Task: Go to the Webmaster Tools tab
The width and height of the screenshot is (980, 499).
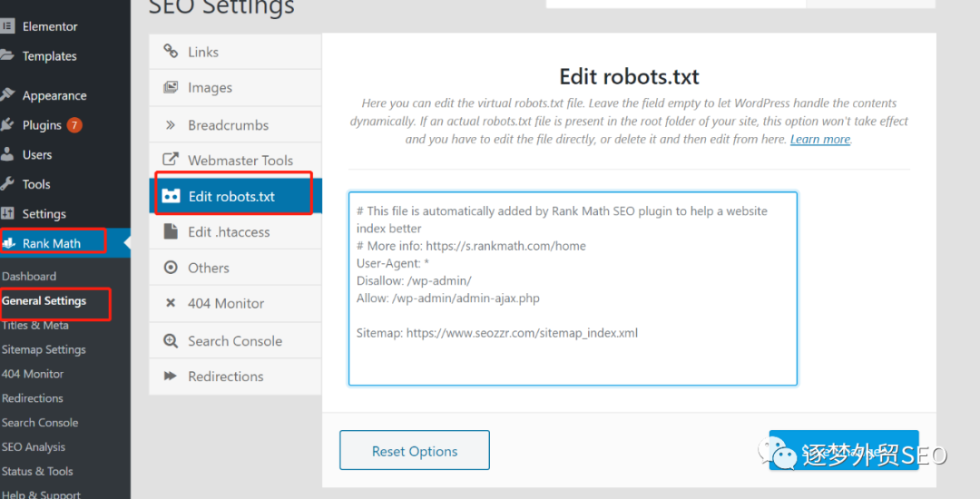Action: tap(236, 161)
